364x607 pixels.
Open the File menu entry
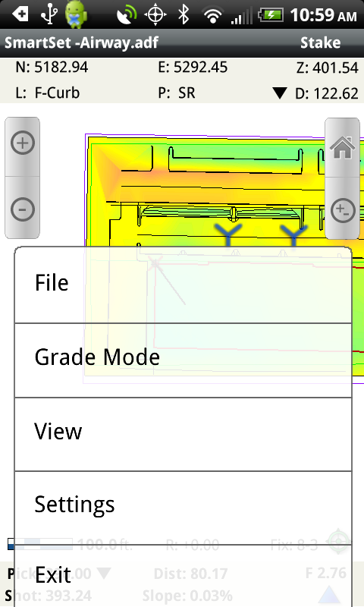(x=183, y=285)
